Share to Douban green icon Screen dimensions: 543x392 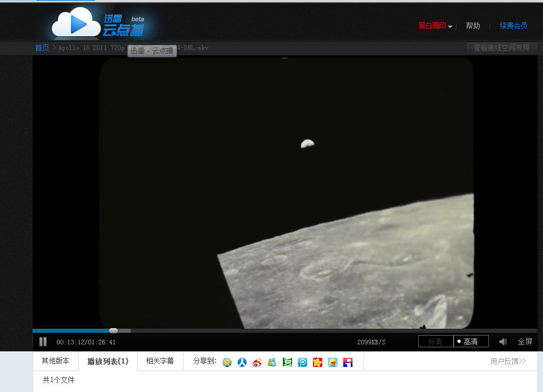click(287, 362)
